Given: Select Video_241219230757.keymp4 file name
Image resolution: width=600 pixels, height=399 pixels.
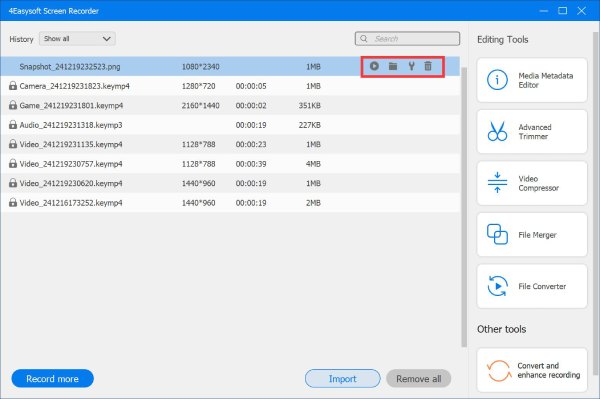Looking at the screenshot, I should (x=71, y=164).
